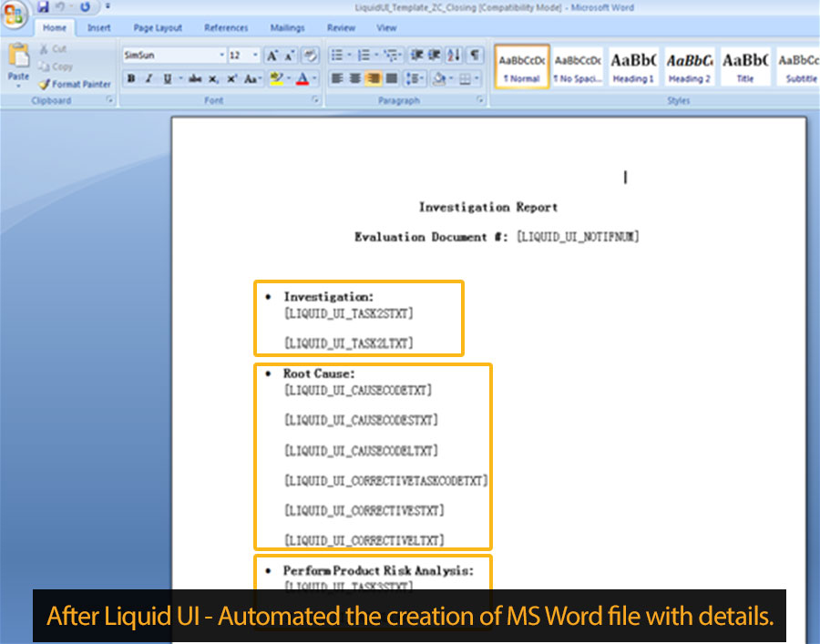Image resolution: width=820 pixels, height=644 pixels.
Task: Switch to the Insert tab
Action: pos(98,28)
